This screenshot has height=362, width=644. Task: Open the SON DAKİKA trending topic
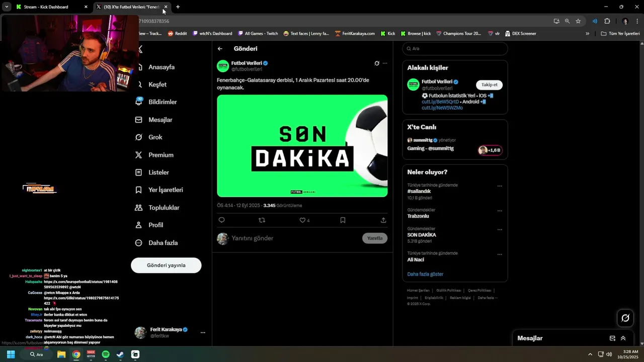(x=422, y=235)
